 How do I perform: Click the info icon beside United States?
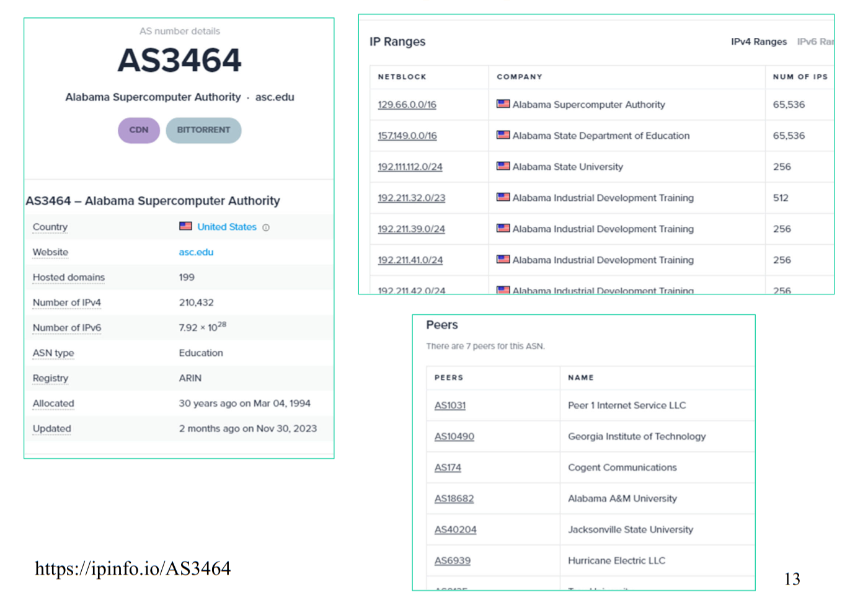266,227
